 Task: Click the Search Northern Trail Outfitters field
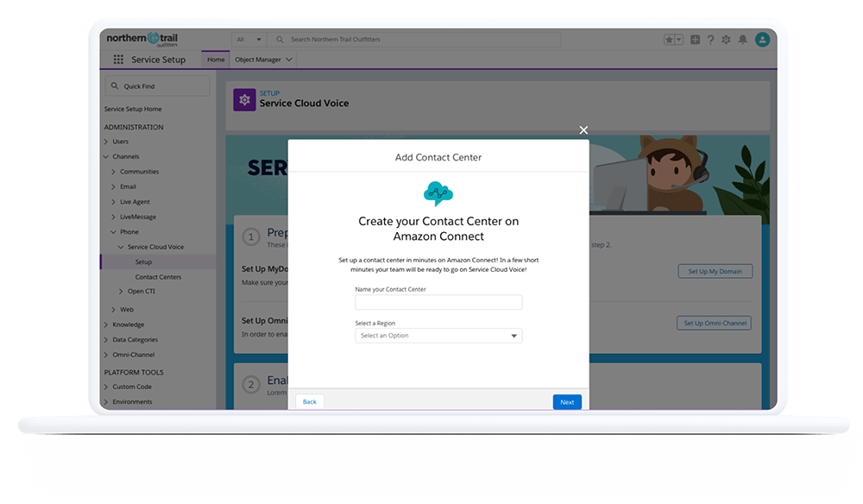414,40
